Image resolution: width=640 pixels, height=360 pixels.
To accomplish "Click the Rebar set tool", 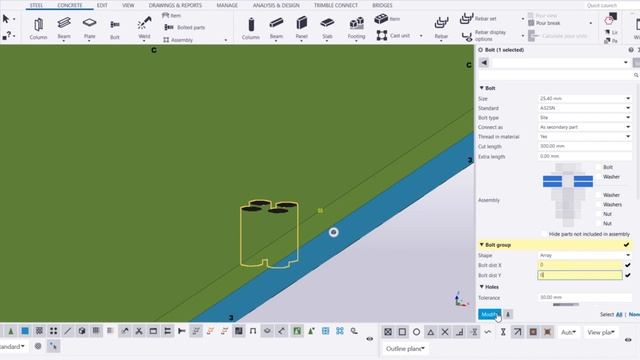I will click(478, 18).
